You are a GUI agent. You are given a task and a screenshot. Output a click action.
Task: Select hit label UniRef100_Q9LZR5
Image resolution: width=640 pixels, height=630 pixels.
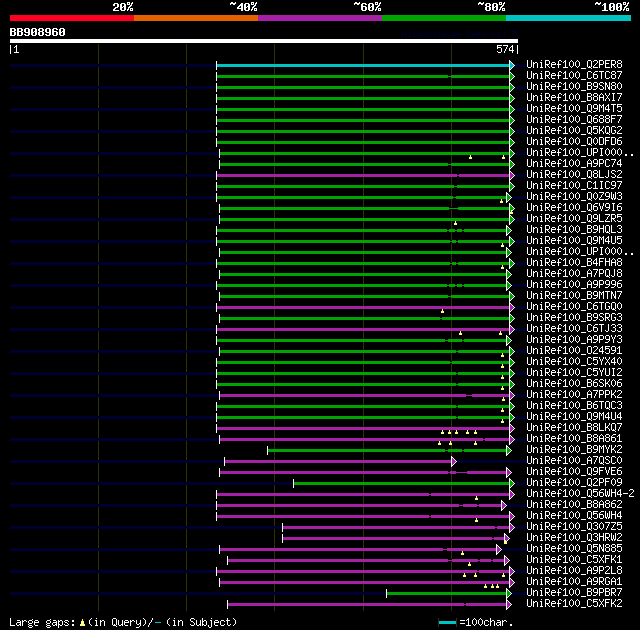(574, 219)
